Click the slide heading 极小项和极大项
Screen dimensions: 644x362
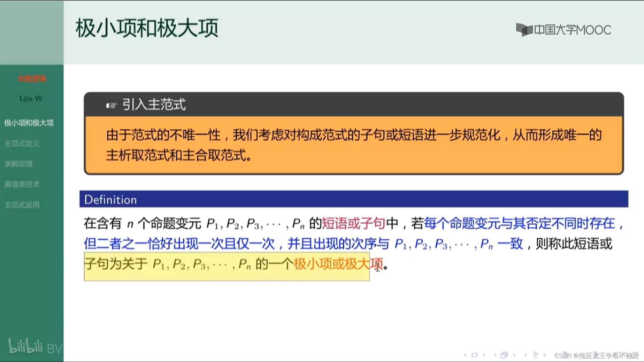147,28
